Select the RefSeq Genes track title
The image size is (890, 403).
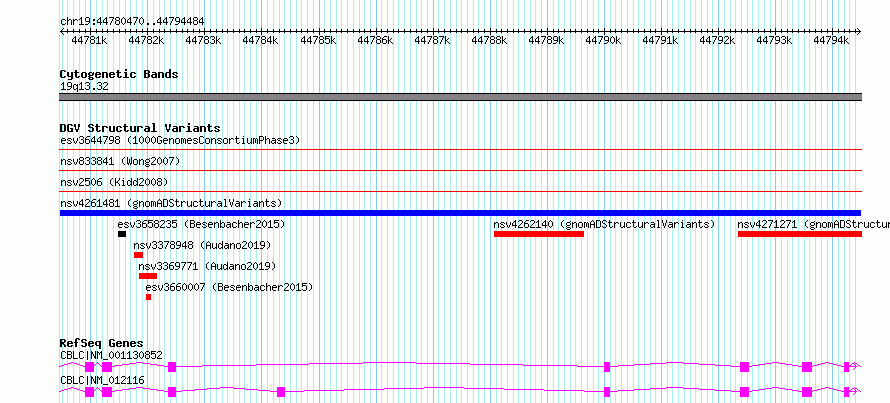click(x=102, y=343)
